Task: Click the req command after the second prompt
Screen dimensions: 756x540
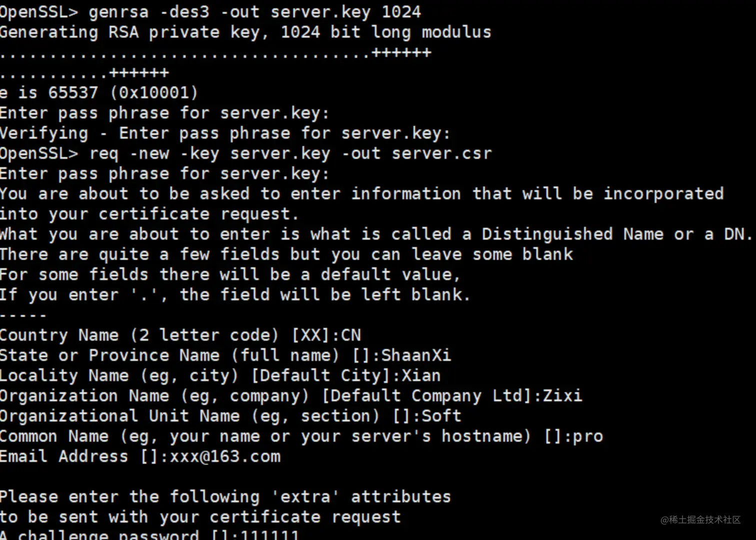Action: coord(103,154)
